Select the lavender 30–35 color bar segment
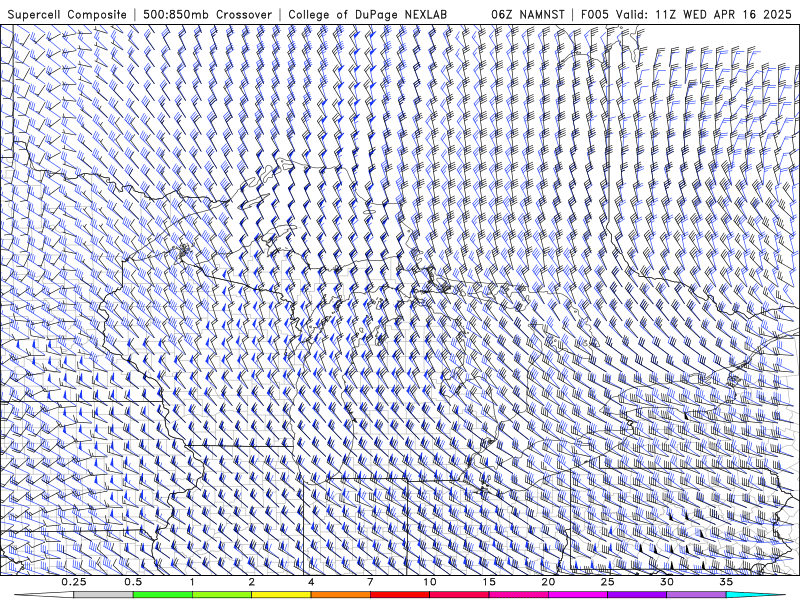800x600 pixels. tap(696, 595)
